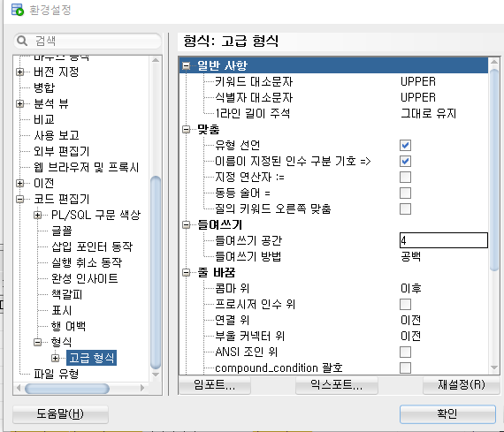This screenshot has height=432, width=504.
Task: Open 키워드 대소문자 UPPER value
Action: coord(418,81)
